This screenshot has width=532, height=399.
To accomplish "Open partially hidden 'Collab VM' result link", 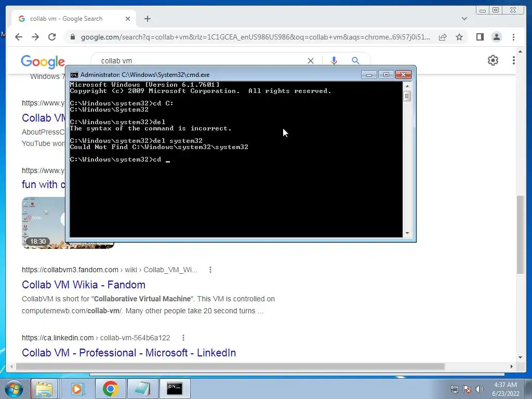I will coord(44,118).
